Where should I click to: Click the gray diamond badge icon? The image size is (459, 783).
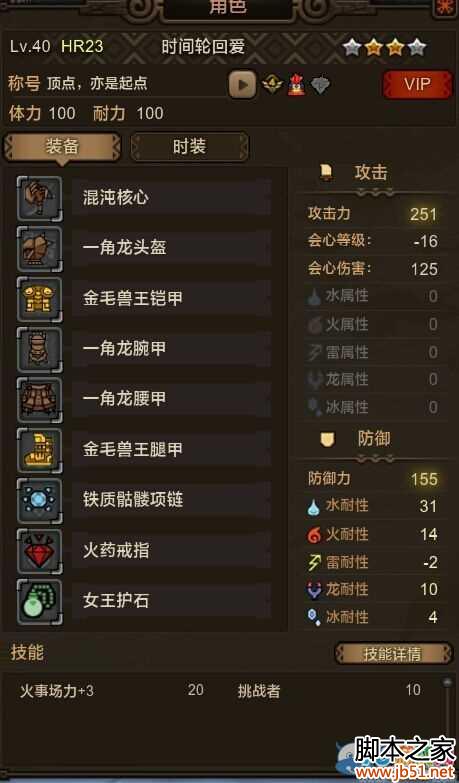tap(320, 85)
